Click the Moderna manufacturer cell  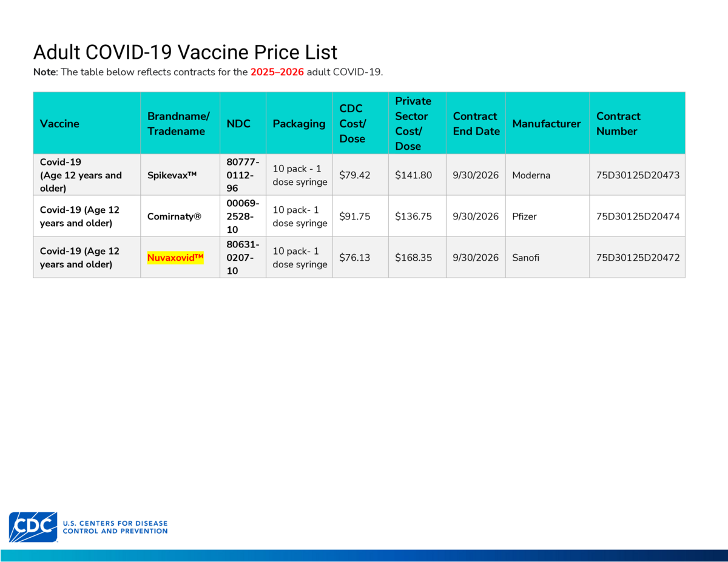tap(547, 175)
